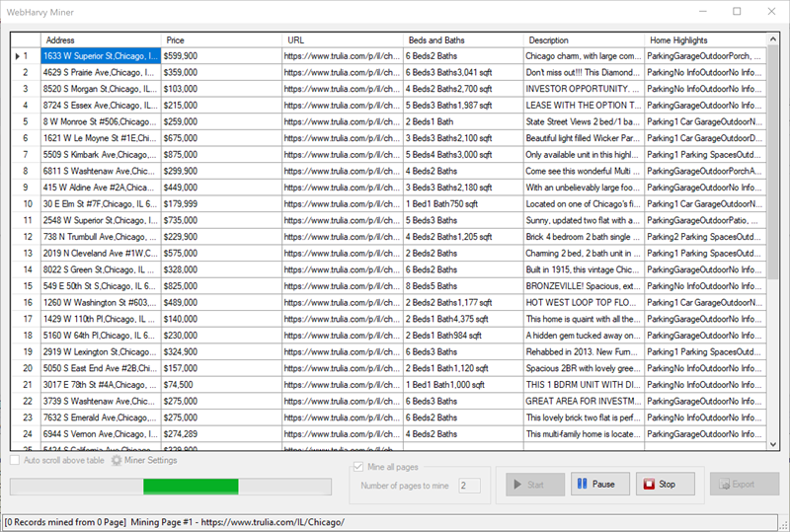
Task: Click the pause icon in the Pause button
Action: (583, 485)
